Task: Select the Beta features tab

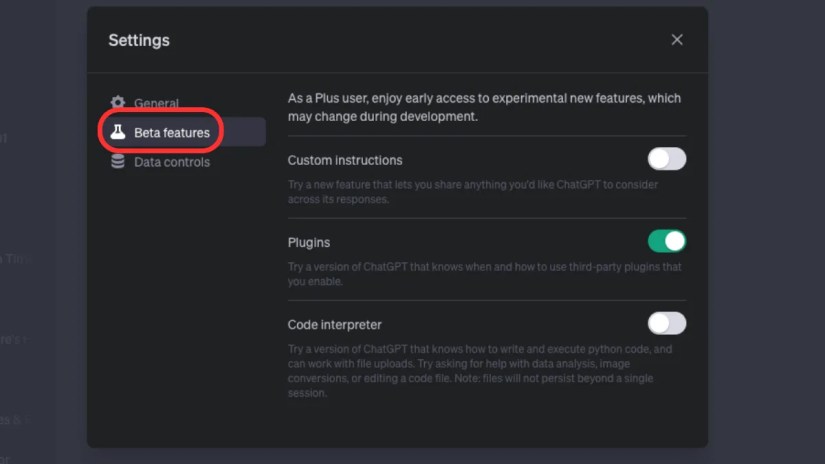Action: (182, 132)
